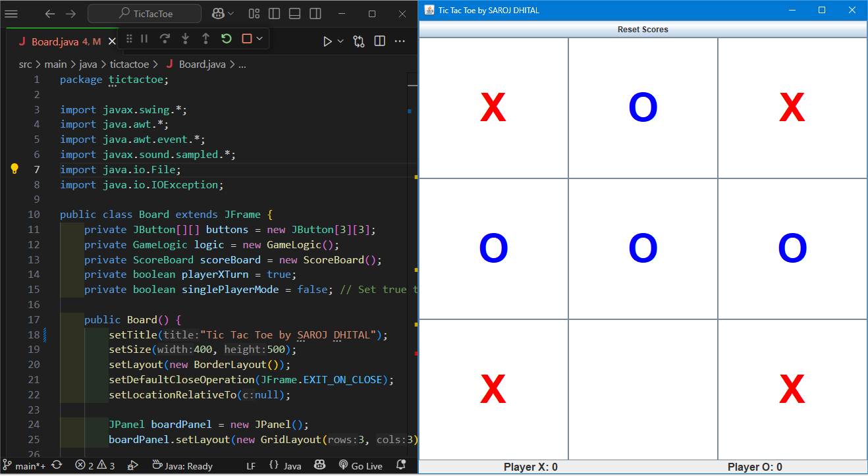868x476 pixels.
Task: Pause program execution in the debug toolbar
Action: coord(143,41)
